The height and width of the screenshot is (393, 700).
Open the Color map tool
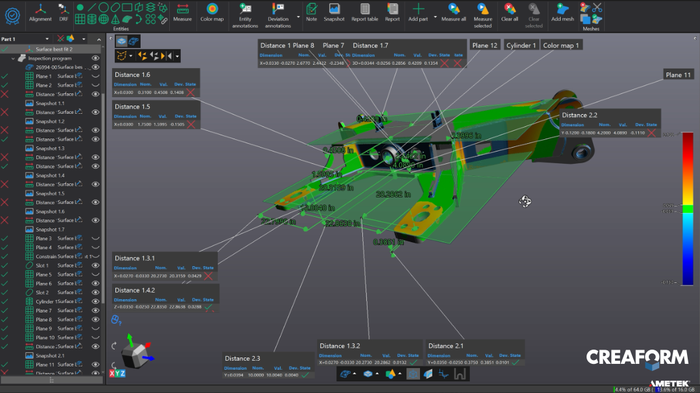pos(212,13)
